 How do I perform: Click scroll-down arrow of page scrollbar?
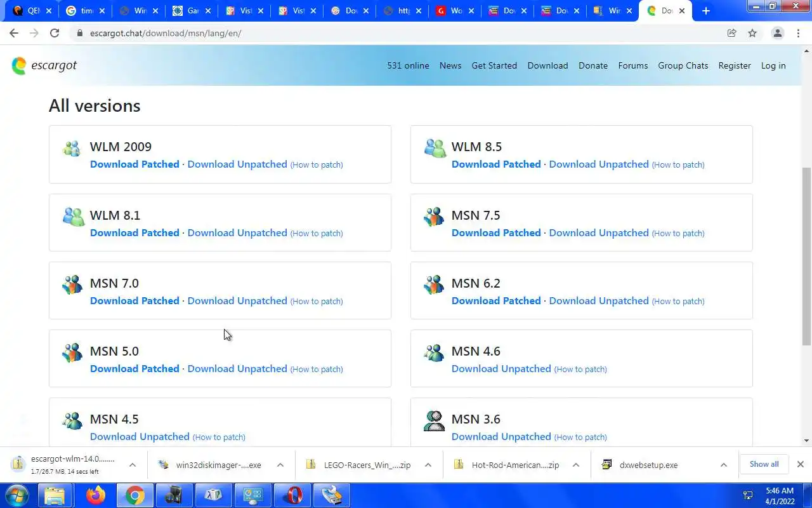click(807, 441)
